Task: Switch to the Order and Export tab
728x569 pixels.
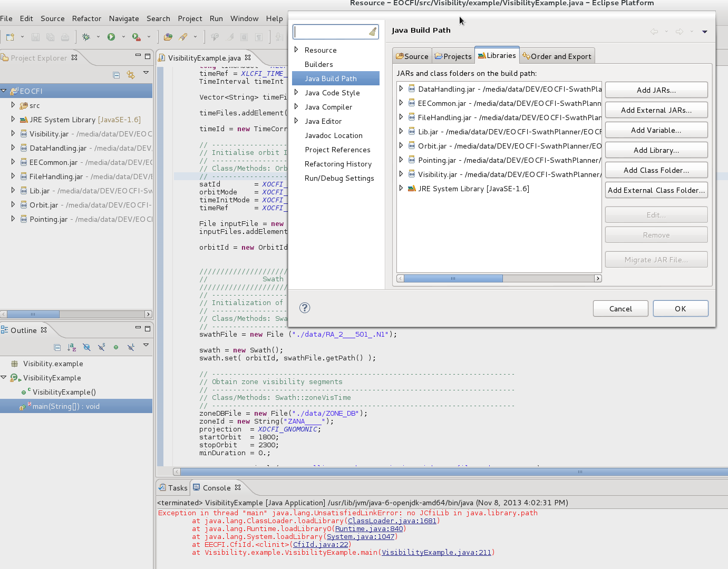Action: tap(557, 56)
